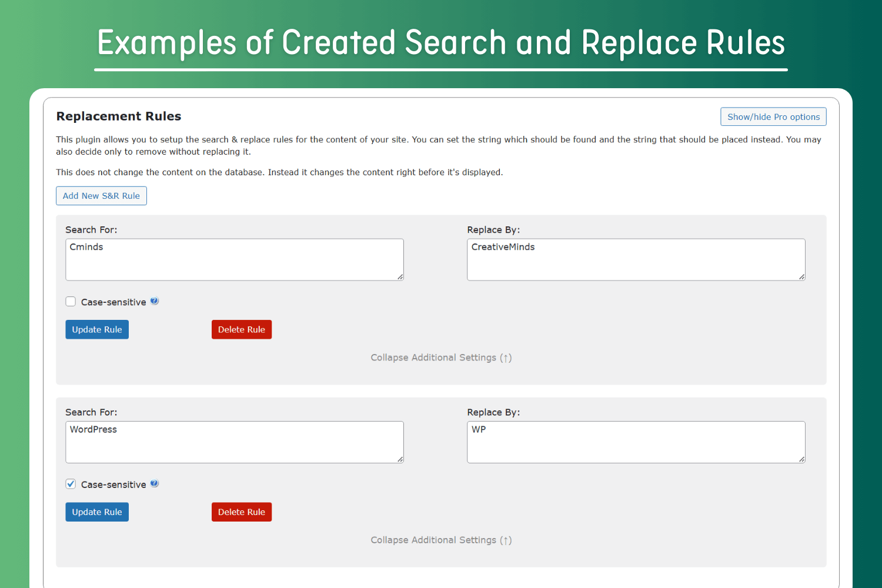This screenshot has width=882, height=588.
Task: Collapse Additional Settings for the WordPress rule
Action: [x=441, y=540]
